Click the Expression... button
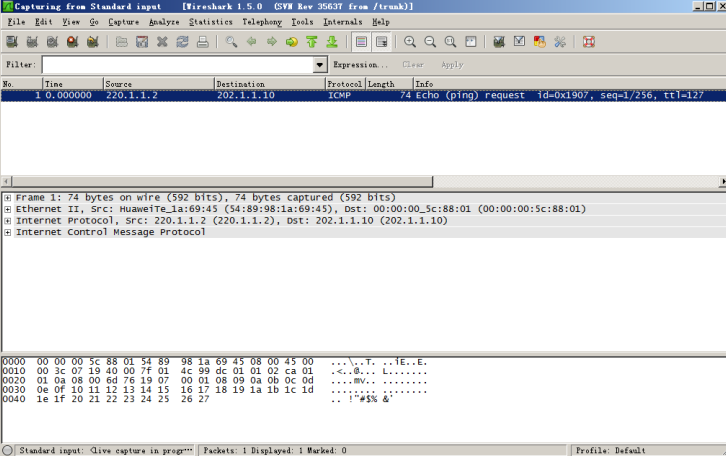The height and width of the screenshot is (456, 726). click(361, 64)
